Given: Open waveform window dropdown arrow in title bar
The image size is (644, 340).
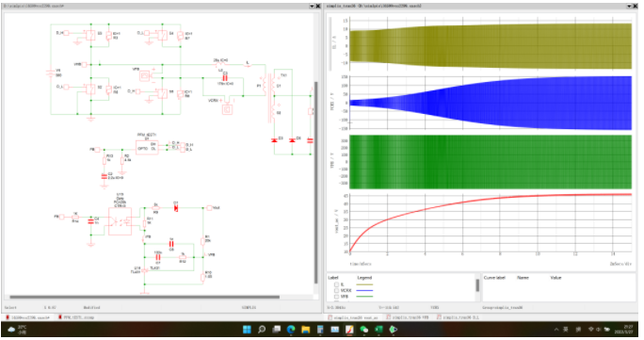Looking at the screenshot, I should 629,7.
